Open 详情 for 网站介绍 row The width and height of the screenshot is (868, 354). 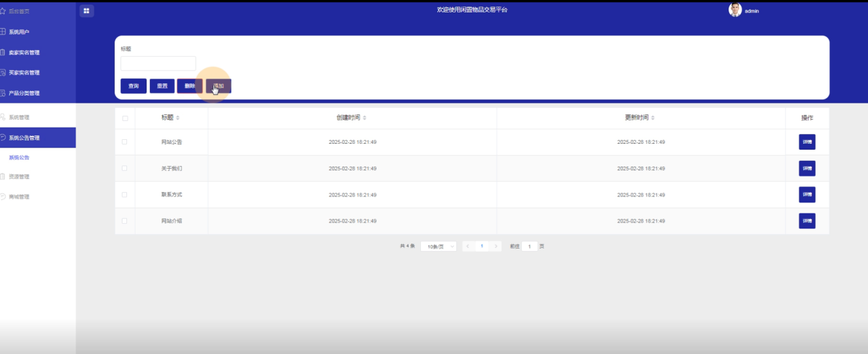(x=807, y=221)
